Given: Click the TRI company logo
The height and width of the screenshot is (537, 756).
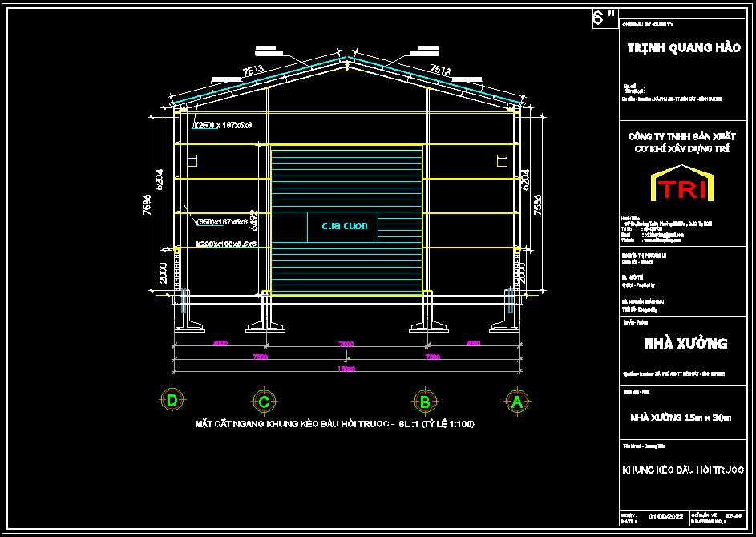Looking at the screenshot, I should click(682, 184).
